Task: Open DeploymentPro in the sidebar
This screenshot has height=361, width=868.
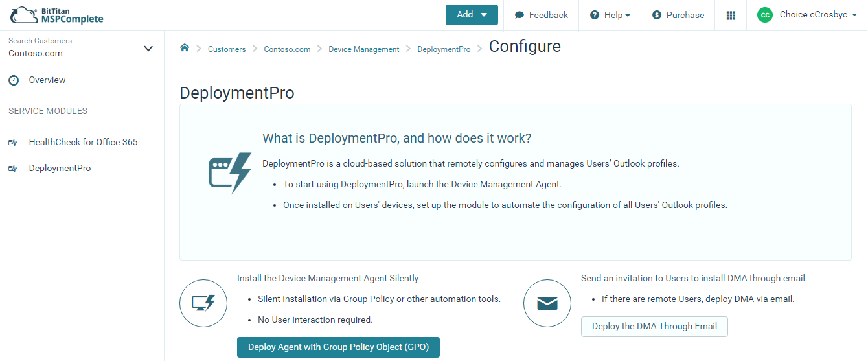Action: 60,168
